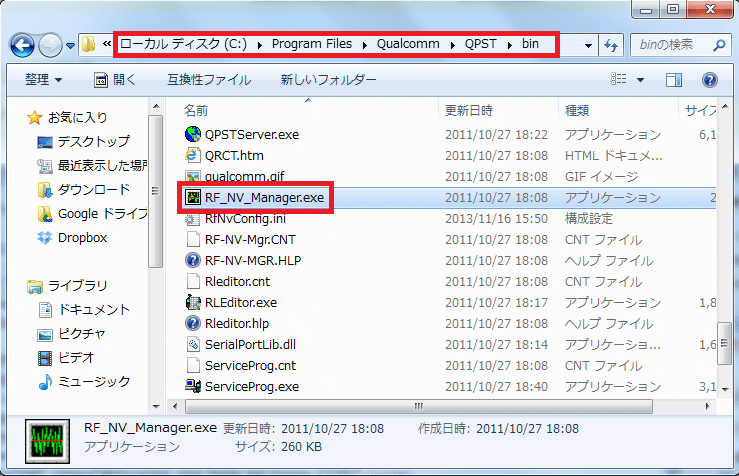Click the search magnifier icon
This screenshot has width=739, height=476.
pyautogui.click(x=719, y=45)
